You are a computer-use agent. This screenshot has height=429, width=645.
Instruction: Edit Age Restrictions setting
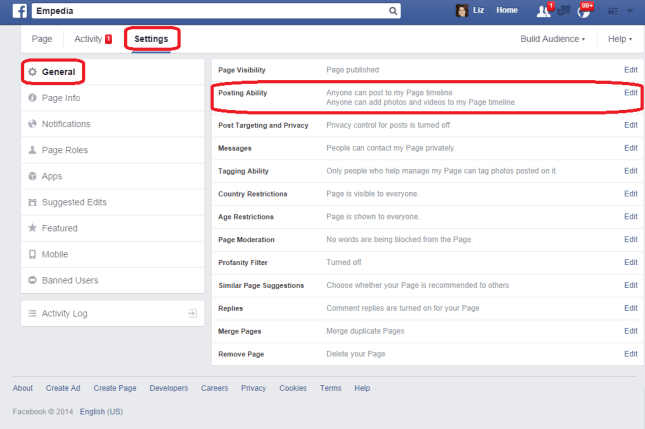(x=631, y=216)
